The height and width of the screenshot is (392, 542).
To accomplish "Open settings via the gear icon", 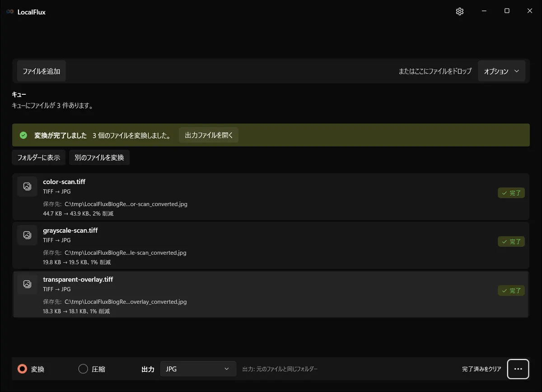I will click(460, 12).
